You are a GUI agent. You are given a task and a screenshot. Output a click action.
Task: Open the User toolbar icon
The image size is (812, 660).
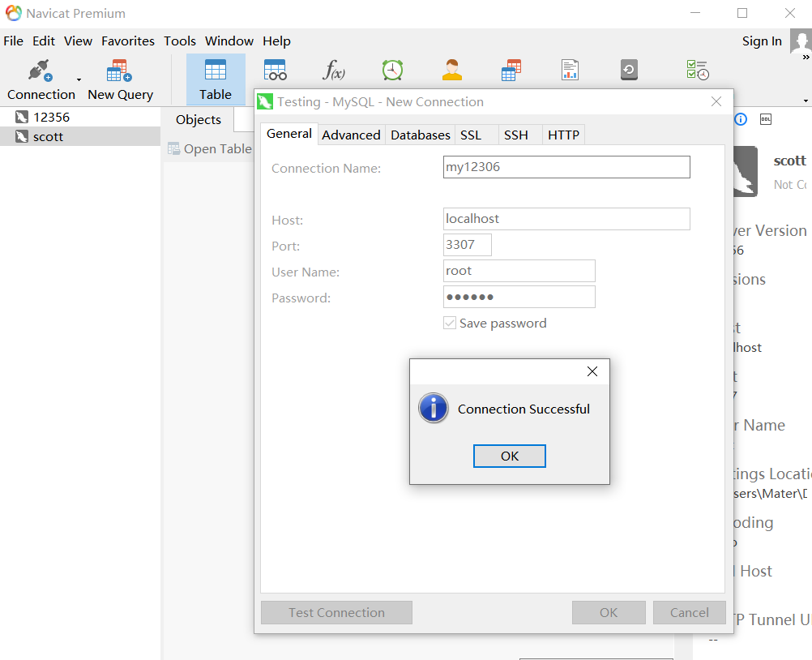(451, 70)
